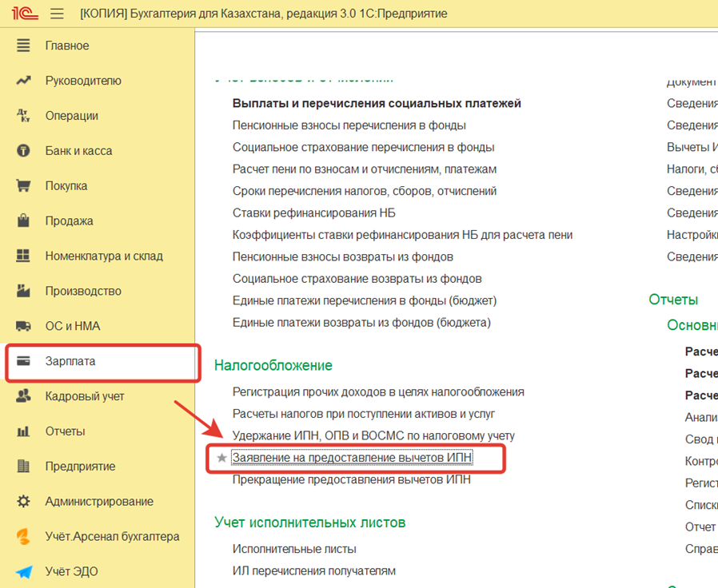Open the Отчеты bar chart icon
This screenshot has width=718, height=588.
point(22,431)
